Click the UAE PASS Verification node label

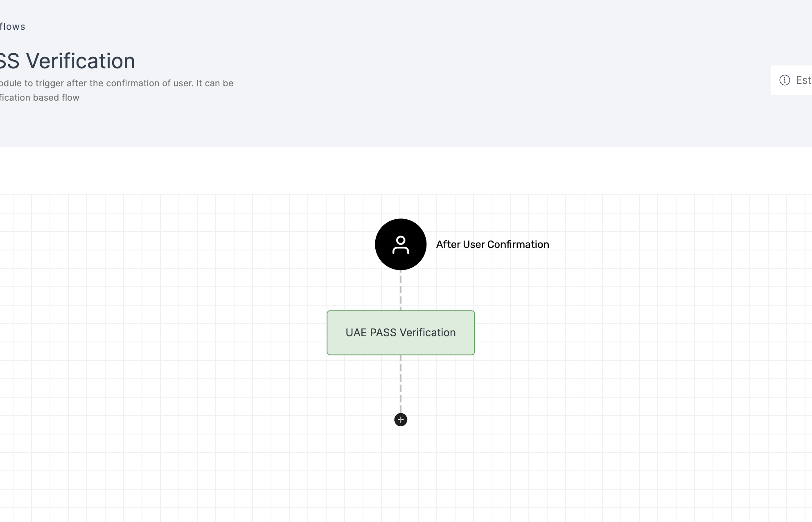click(401, 333)
